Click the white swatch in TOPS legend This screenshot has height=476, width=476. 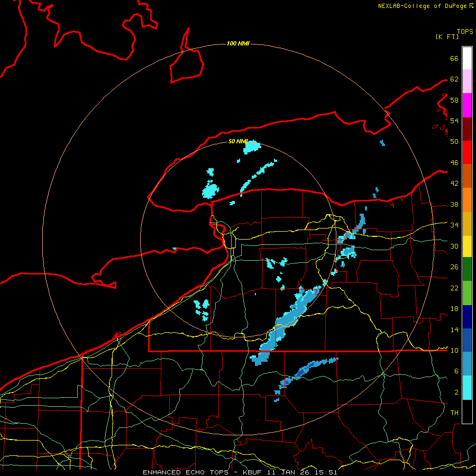(x=467, y=58)
